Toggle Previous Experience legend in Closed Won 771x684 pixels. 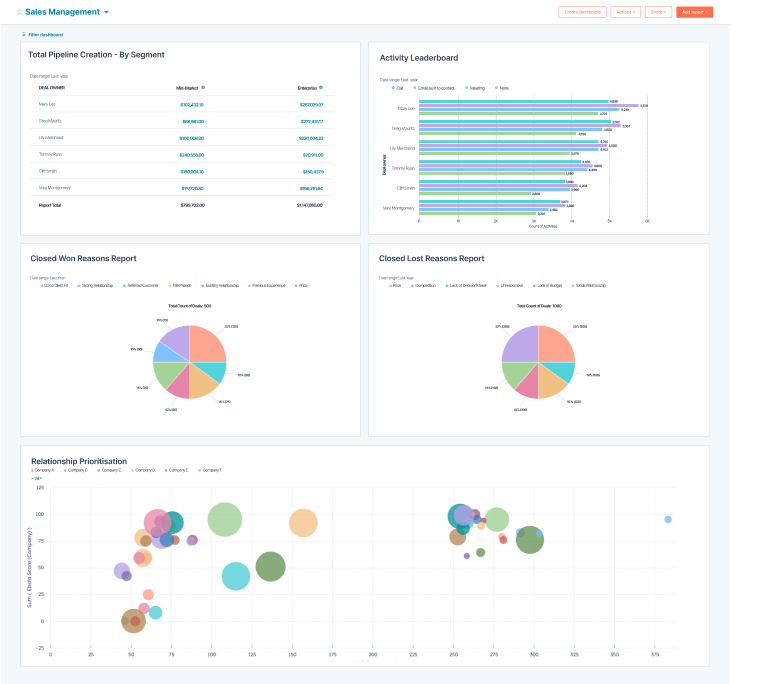[267, 285]
